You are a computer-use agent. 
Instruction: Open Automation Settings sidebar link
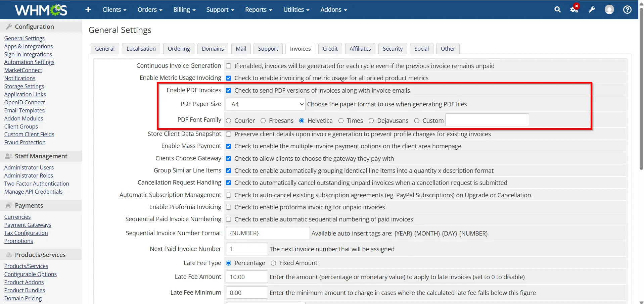click(x=29, y=62)
